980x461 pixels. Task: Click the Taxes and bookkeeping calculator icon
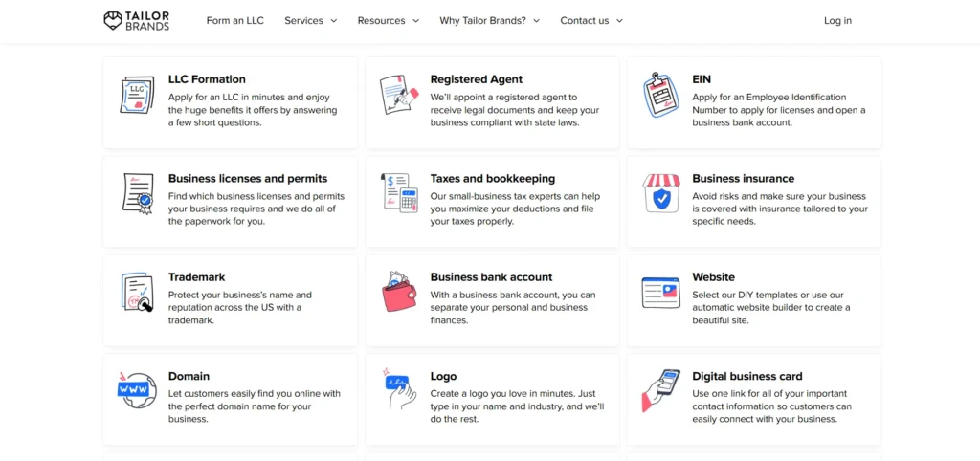[x=399, y=193]
